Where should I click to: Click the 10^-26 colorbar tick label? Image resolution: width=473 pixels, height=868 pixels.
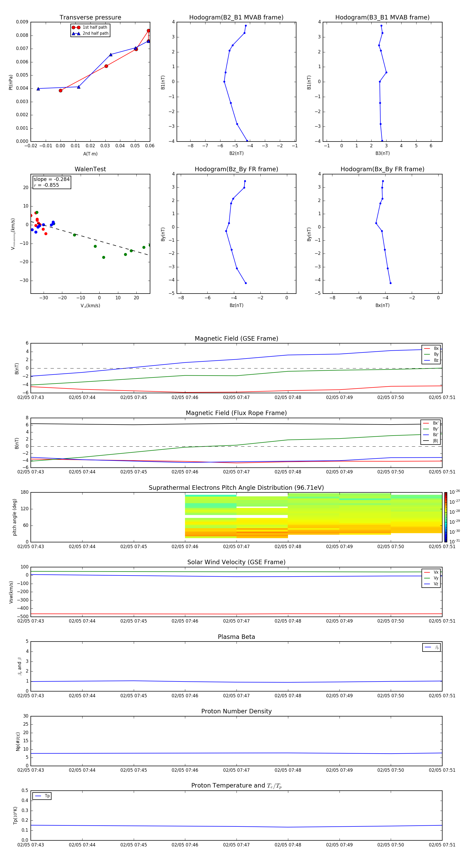(455, 492)
